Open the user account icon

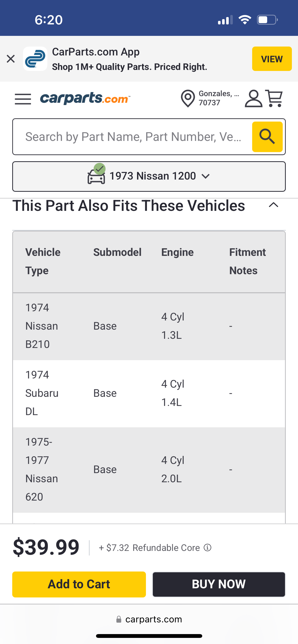click(253, 98)
